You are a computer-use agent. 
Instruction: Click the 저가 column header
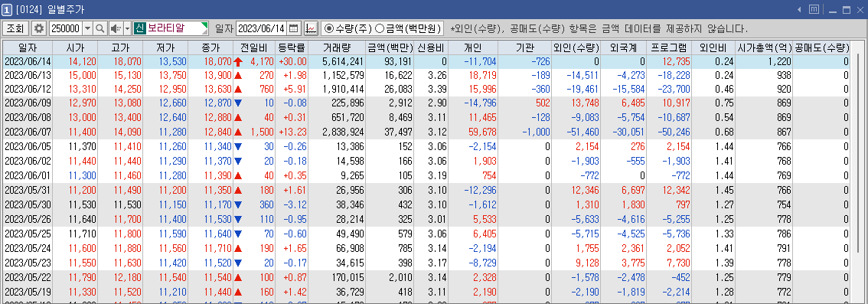pyautogui.click(x=165, y=47)
